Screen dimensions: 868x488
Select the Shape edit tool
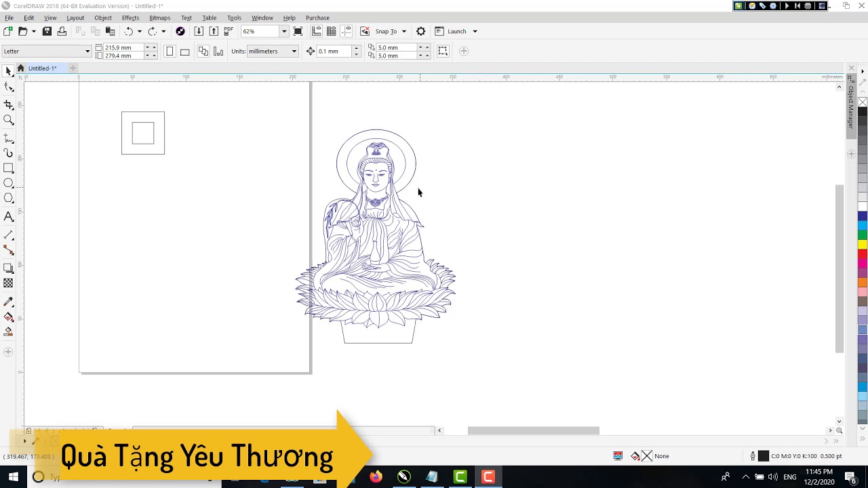(8, 87)
